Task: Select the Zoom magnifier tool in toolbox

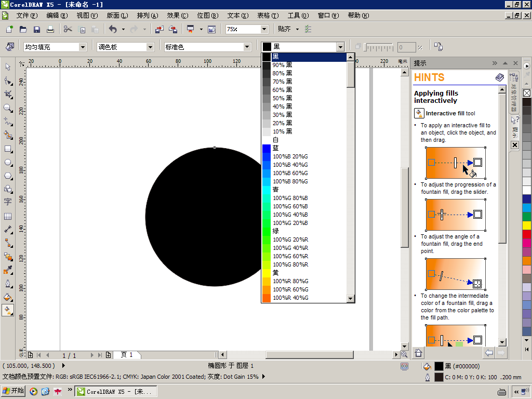Action: [8, 108]
